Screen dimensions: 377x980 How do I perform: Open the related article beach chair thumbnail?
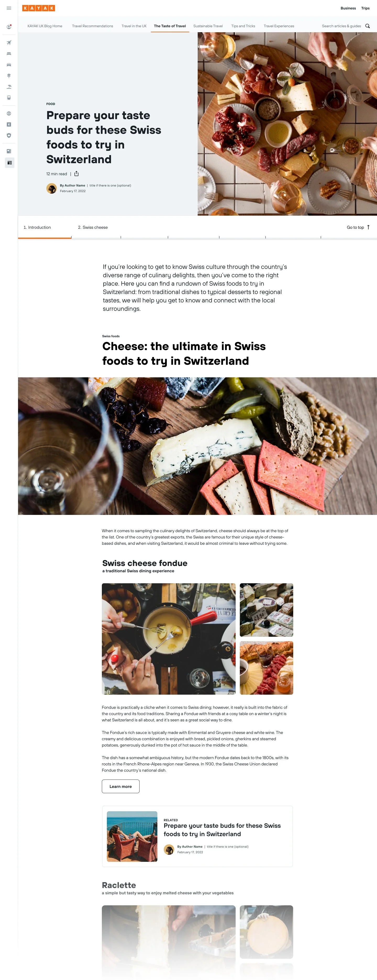tap(132, 836)
